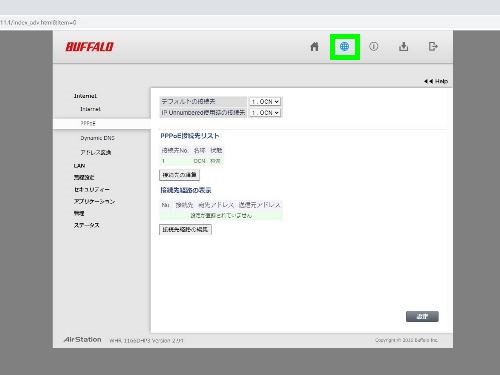Image resolution: width=500 pixels, height=375 pixels.
Task: Open the デフォルトの接続先 dropdown
Action: [x=265, y=101]
